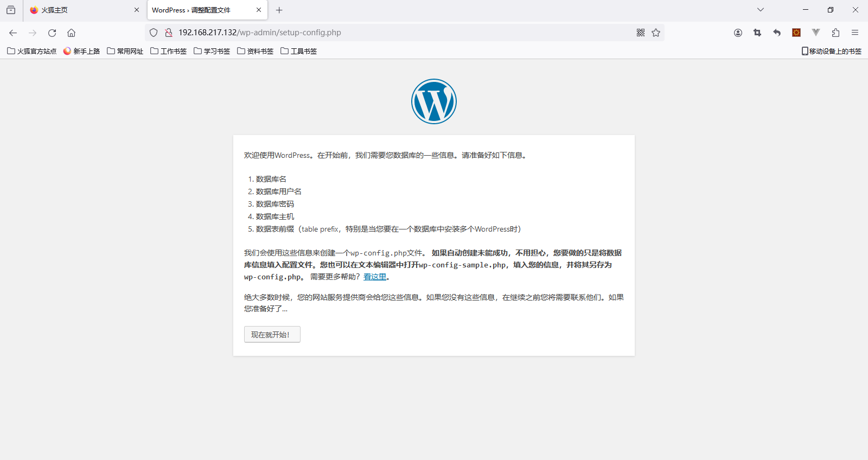
Task: Click the 数据库名 list item
Action: click(x=271, y=179)
